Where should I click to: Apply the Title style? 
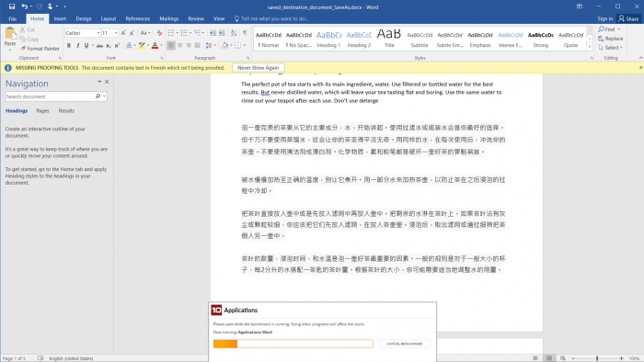(389, 40)
